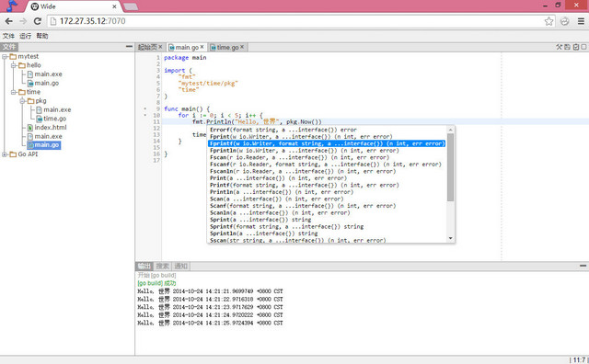The width and height of the screenshot is (589, 364).
Task: Select the mytest folder
Action: pyautogui.click(x=29, y=56)
